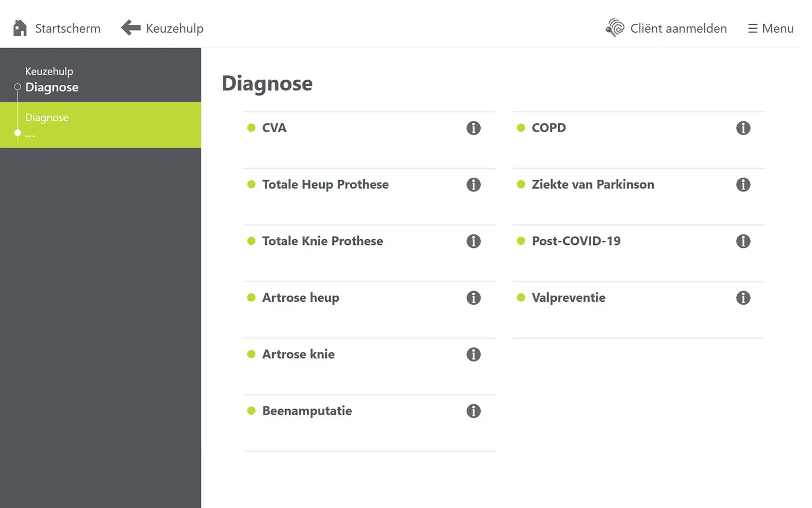Open info icon for Artrose knie

pos(473,355)
